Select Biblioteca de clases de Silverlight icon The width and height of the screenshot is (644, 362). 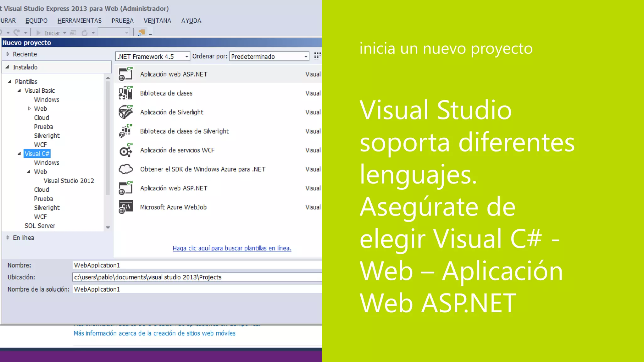[x=126, y=131]
